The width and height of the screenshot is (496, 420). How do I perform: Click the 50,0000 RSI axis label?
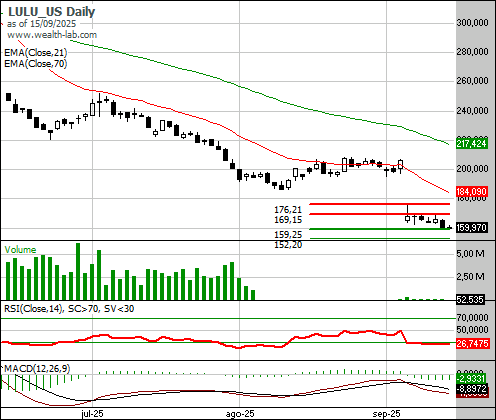click(472, 330)
